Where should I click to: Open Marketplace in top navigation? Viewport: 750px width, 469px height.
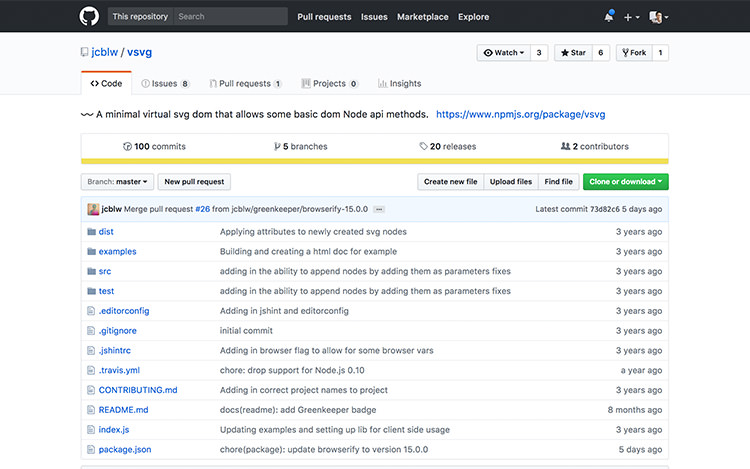point(423,17)
